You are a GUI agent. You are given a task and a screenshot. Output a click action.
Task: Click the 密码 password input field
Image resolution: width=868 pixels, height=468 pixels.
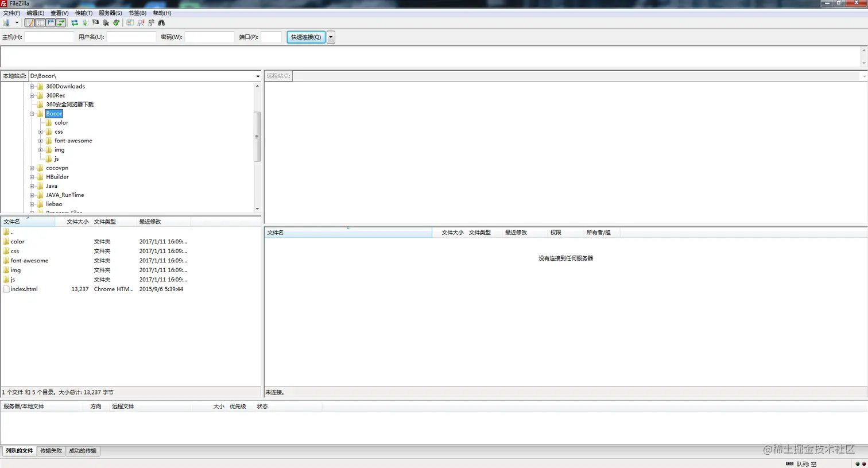pyautogui.click(x=210, y=37)
